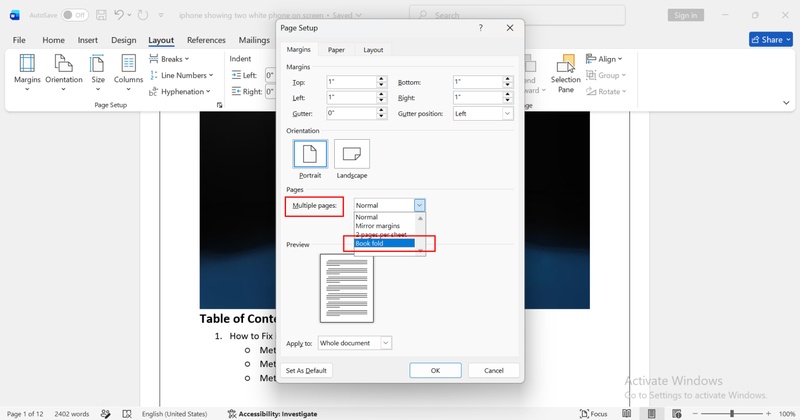Screen dimensions: 800x420
Task: Click the Bottom margin input field
Action: point(478,82)
